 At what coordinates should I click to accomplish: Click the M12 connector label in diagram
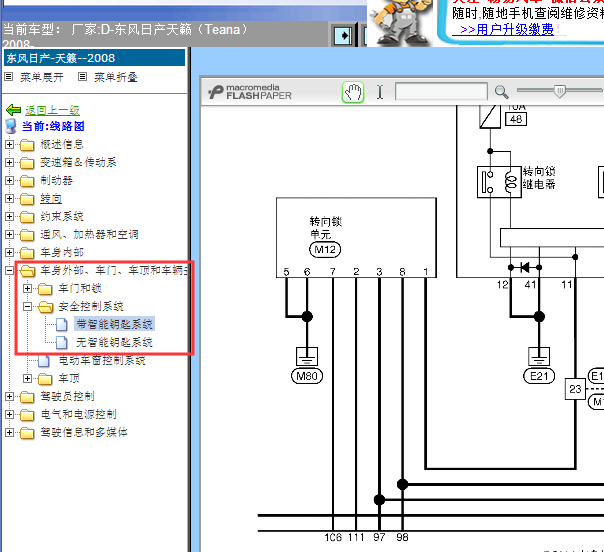point(325,250)
